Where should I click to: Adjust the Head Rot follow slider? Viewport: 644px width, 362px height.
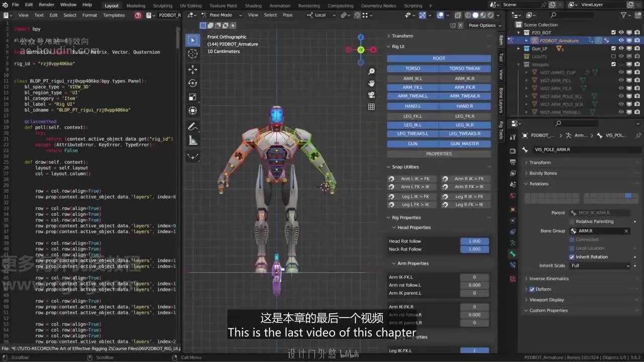click(x=474, y=241)
